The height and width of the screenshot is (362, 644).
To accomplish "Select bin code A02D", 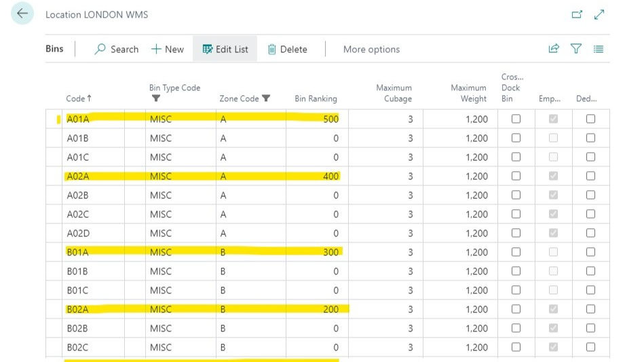I will [78, 234].
